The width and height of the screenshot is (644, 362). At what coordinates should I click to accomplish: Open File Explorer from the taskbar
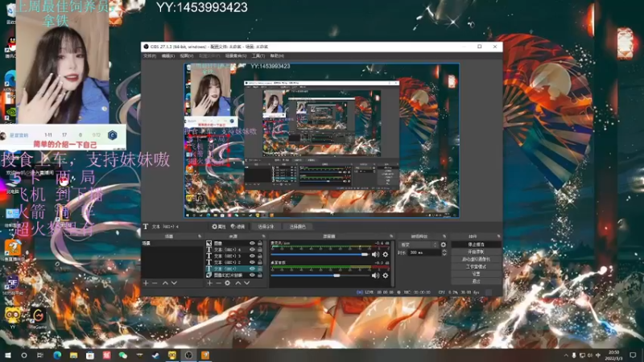click(73, 355)
